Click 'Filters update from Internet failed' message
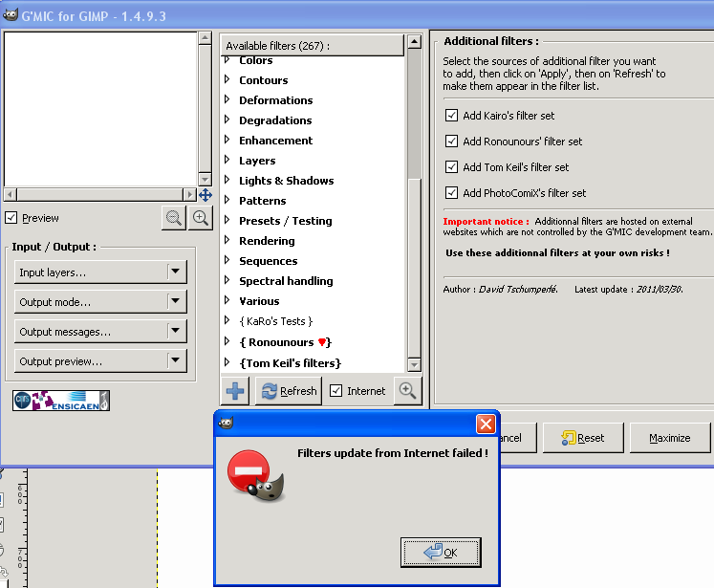The height and width of the screenshot is (588, 714). 393,453
